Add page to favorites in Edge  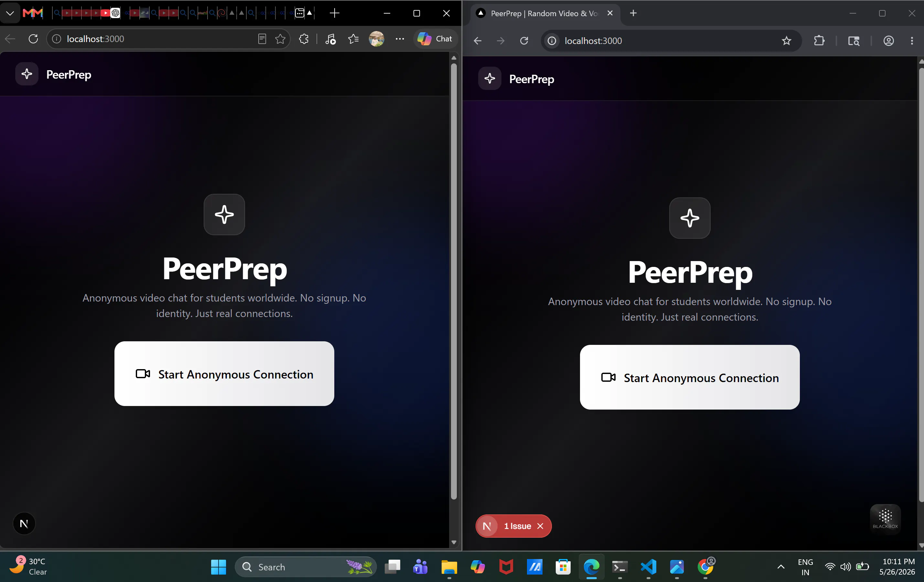pyautogui.click(x=280, y=39)
